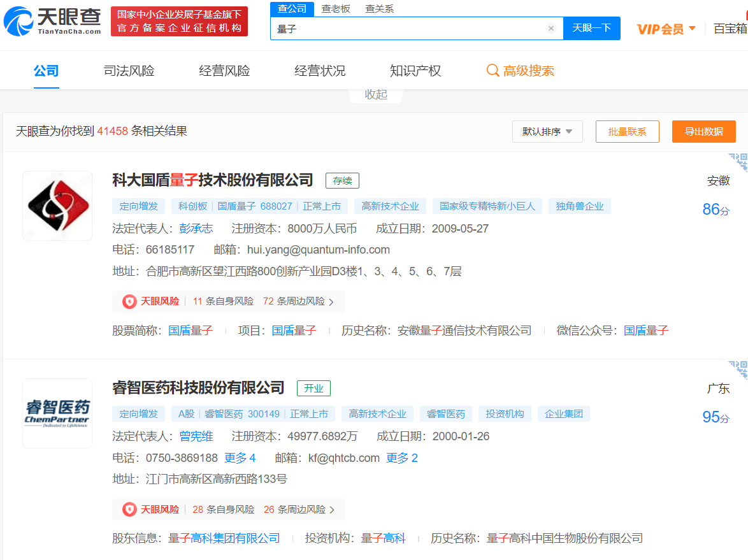Open legal representative 彭承志
Image resolution: width=748 pixels, height=560 pixels.
[x=196, y=229]
